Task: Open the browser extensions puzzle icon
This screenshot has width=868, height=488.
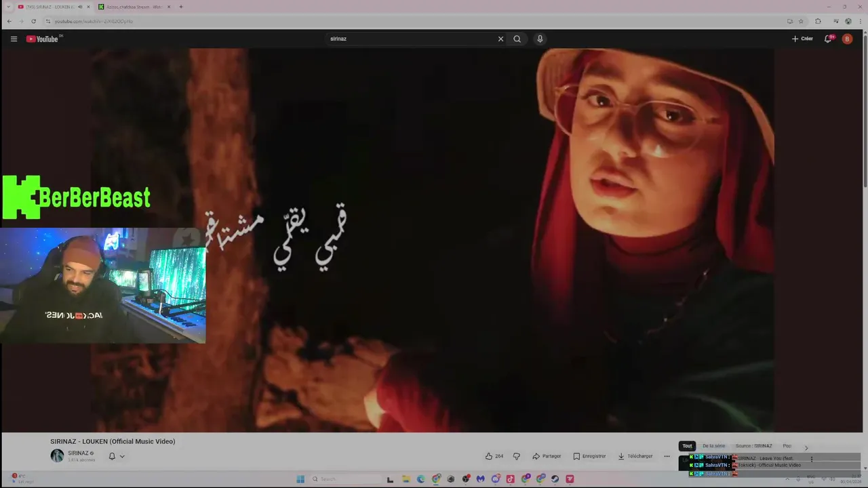Action: click(x=818, y=21)
